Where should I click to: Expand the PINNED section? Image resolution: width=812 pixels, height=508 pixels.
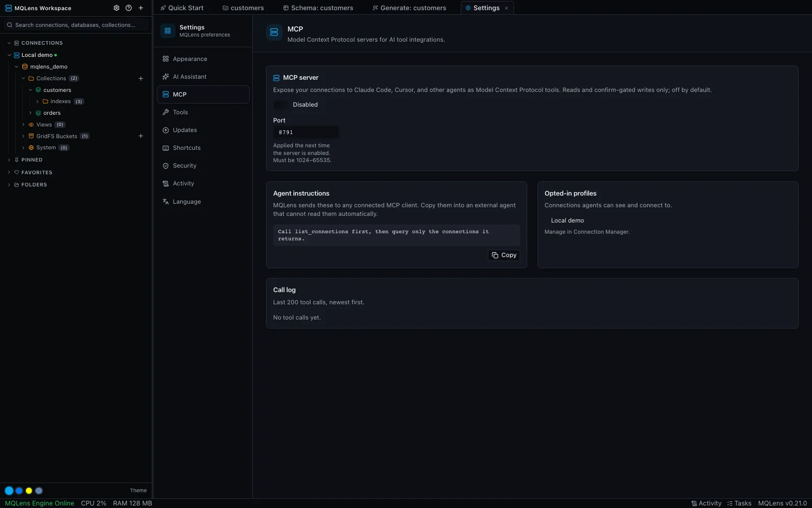point(9,160)
